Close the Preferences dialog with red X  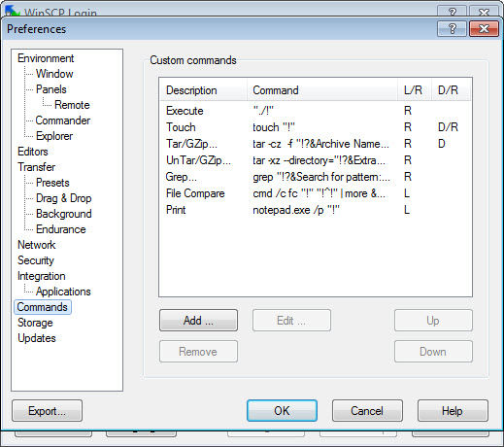coord(484,29)
